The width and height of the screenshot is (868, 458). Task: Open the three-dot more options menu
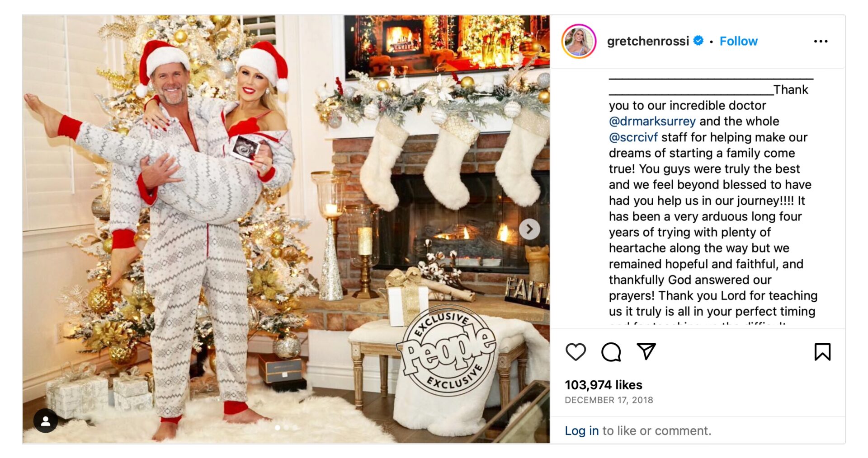pos(821,41)
